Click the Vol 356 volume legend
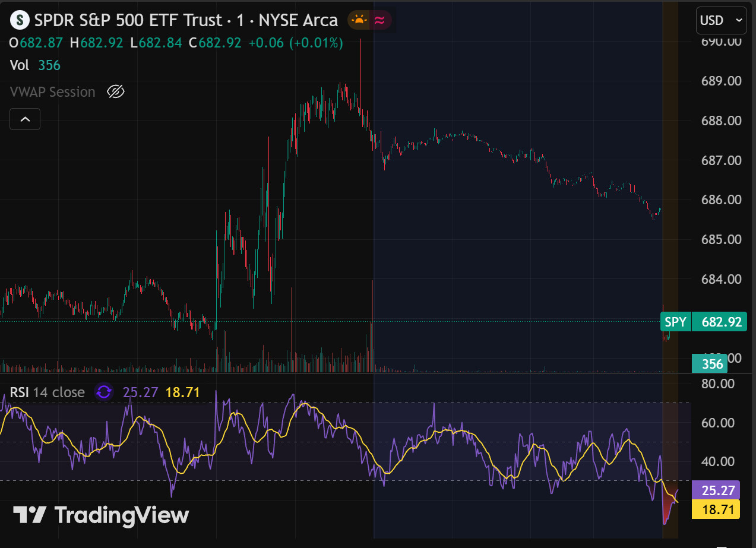756x548 pixels. pos(35,65)
